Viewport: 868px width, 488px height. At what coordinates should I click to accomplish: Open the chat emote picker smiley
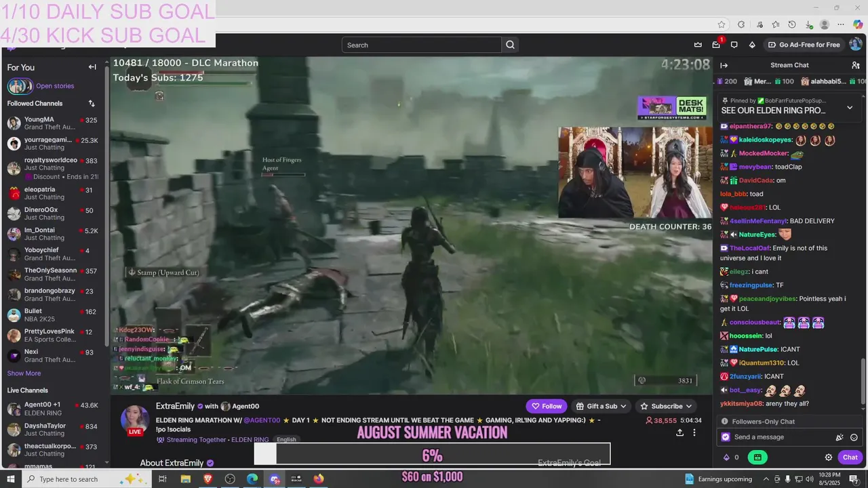[x=854, y=437]
